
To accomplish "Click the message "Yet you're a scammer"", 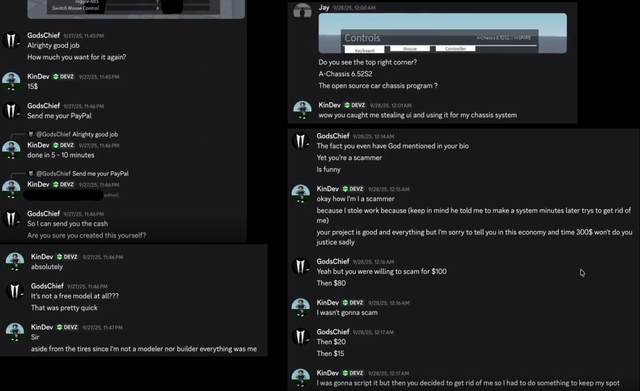I will point(349,158).
